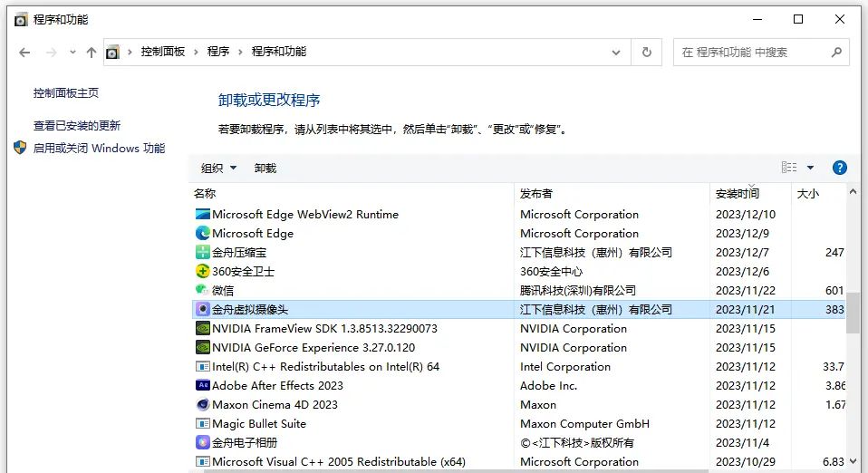Image resolution: width=868 pixels, height=473 pixels.
Task: Click the address bar control panel icon
Action: pyautogui.click(x=112, y=52)
